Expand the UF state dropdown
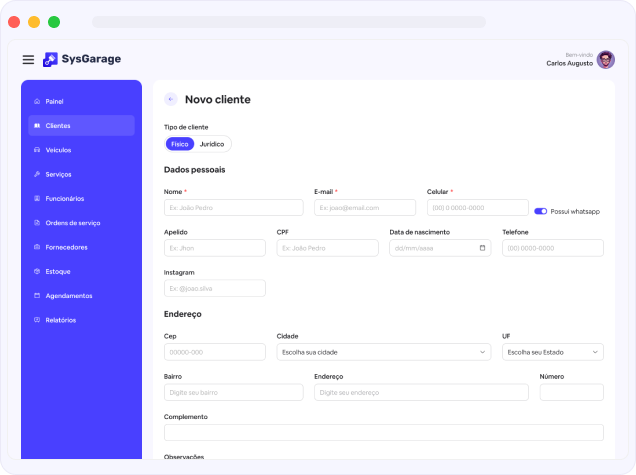This screenshot has height=475, width=636. [x=552, y=352]
